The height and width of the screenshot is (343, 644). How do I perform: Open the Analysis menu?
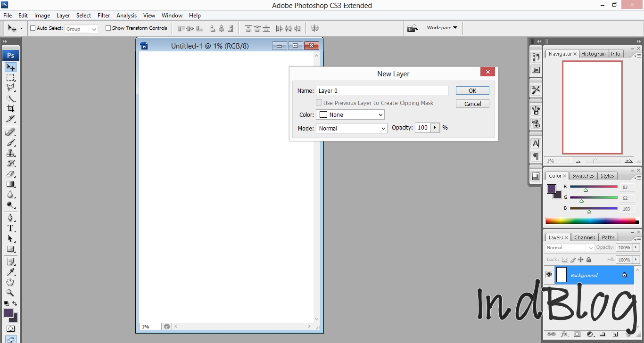126,16
